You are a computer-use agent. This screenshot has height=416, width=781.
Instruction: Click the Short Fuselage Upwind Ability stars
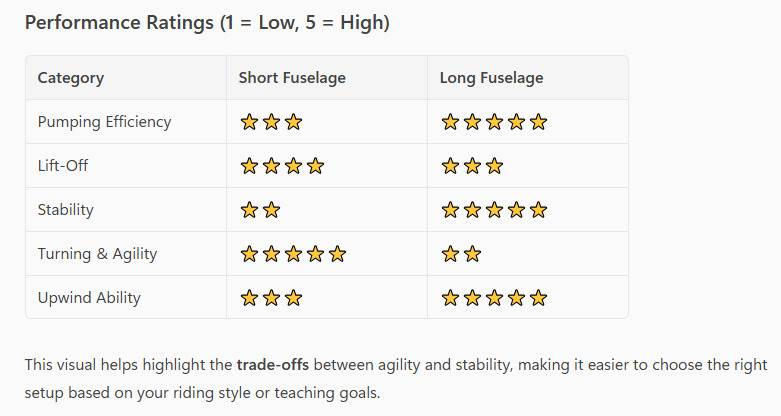click(x=271, y=298)
